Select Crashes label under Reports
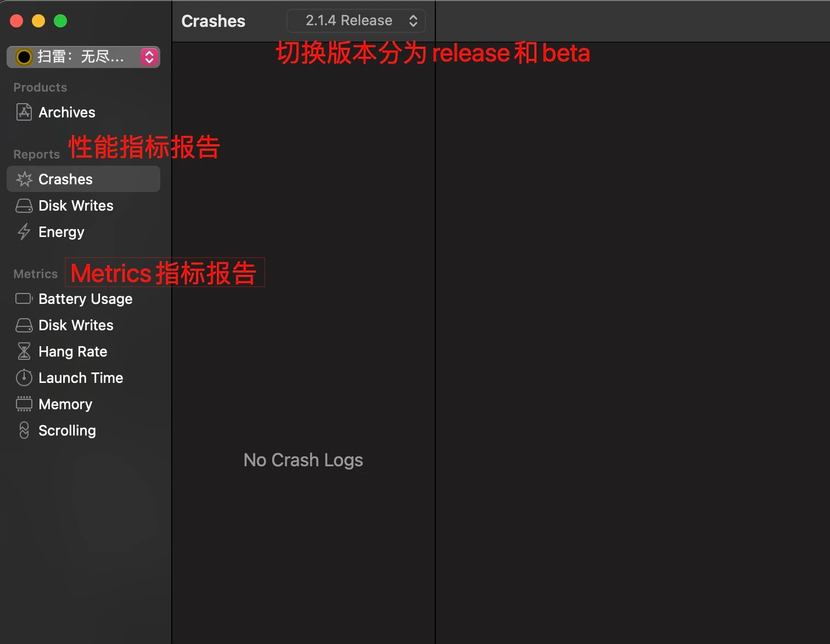830x644 pixels. tap(65, 179)
